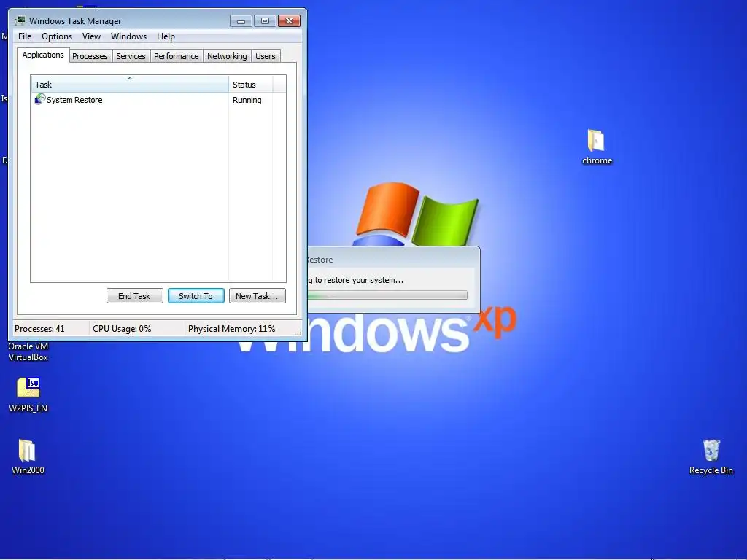Click the Switch To button
Screen dimensions: 747x560
(196, 296)
